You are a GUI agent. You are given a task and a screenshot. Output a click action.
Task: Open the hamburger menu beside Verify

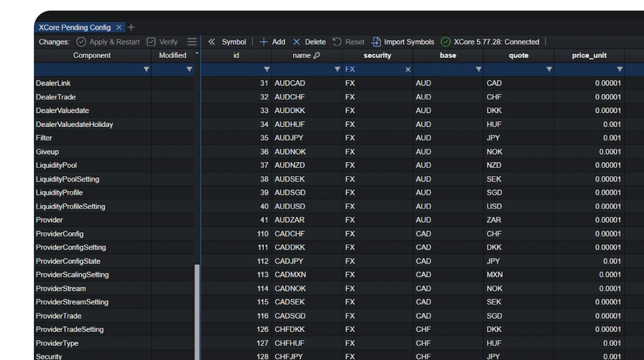point(192,42)
